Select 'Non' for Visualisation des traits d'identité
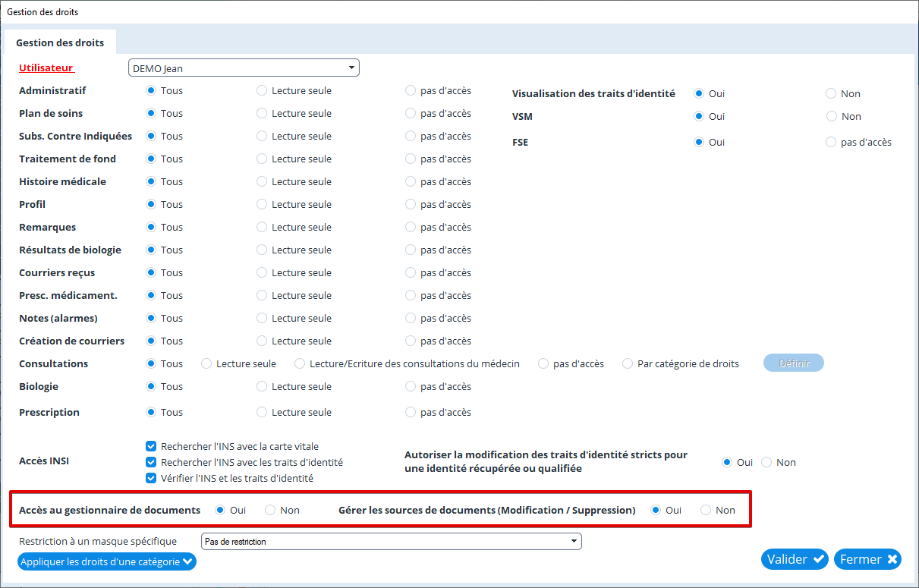Screen dimensions: 919x588 coord(831,93)
